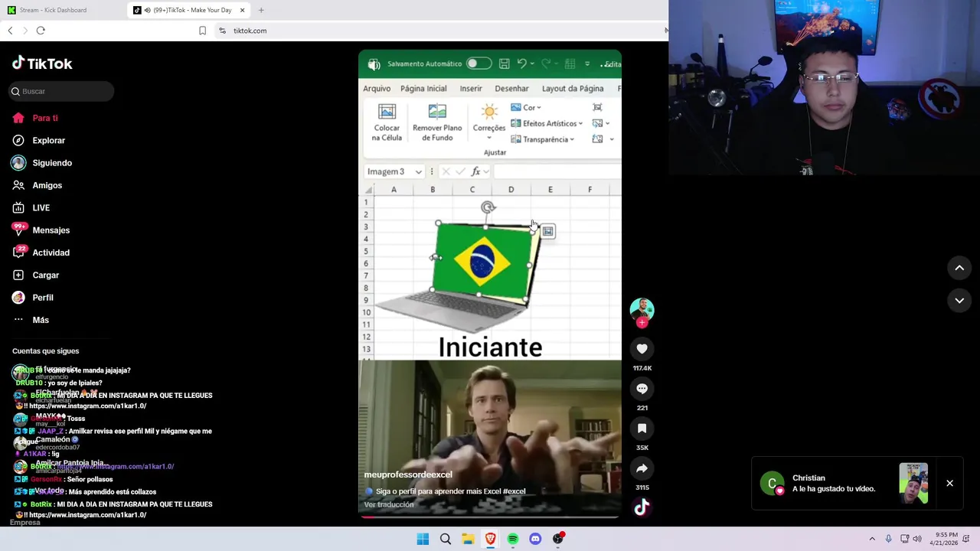Share the video with the arrow icon
The width and height of the screenshot is (980, 551).
[642, 468]
